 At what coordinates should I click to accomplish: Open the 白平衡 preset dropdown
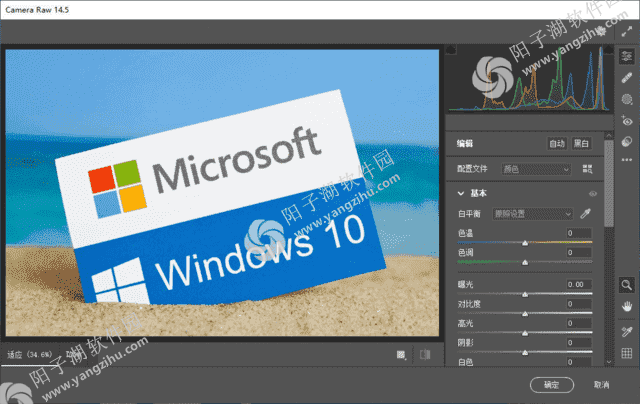tap(533, 214)
